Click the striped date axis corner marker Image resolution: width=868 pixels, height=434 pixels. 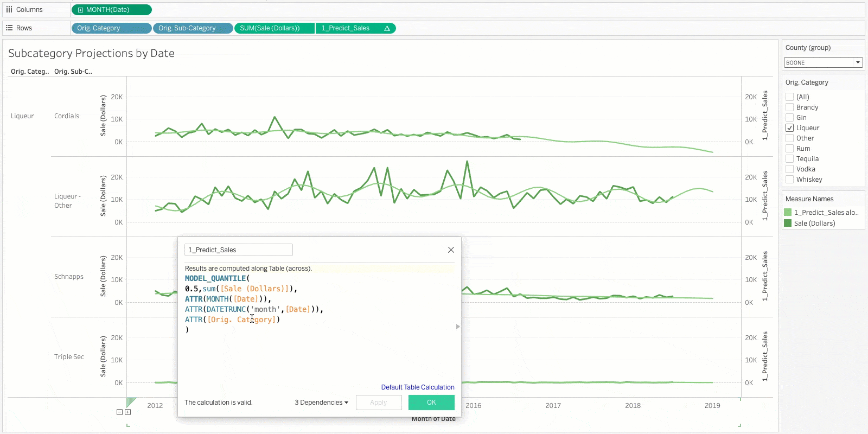[131, 402]
